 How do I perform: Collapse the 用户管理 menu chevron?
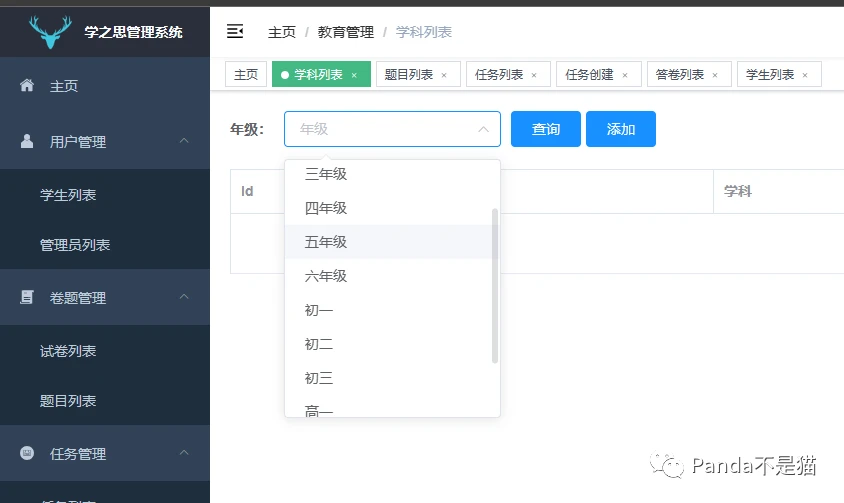click(184, 141)
